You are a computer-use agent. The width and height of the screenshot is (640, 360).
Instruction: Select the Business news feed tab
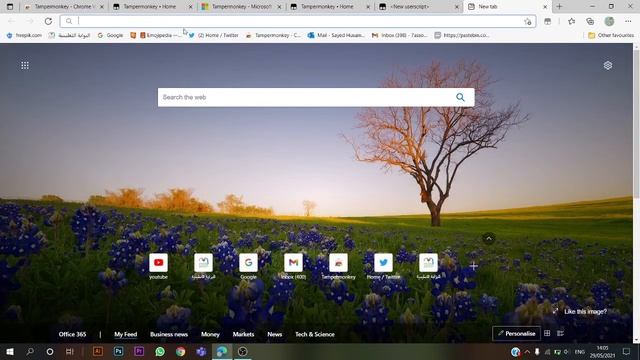[169, 334]
